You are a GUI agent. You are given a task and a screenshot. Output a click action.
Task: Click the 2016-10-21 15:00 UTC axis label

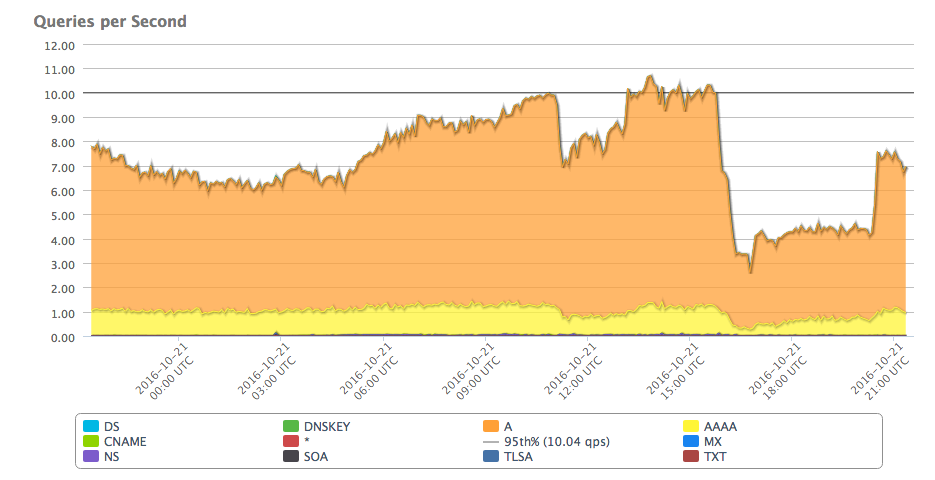(x=676, y=372)
